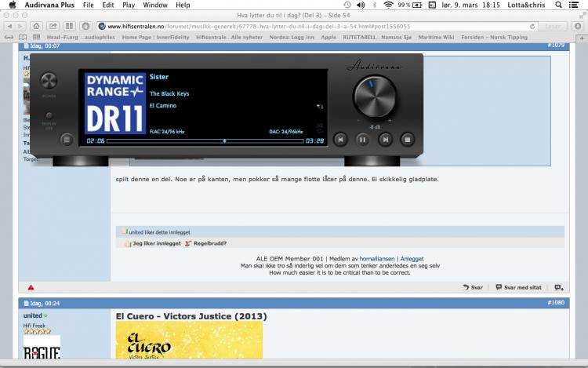Click the ROGUE avatar image

coord(42,348)
